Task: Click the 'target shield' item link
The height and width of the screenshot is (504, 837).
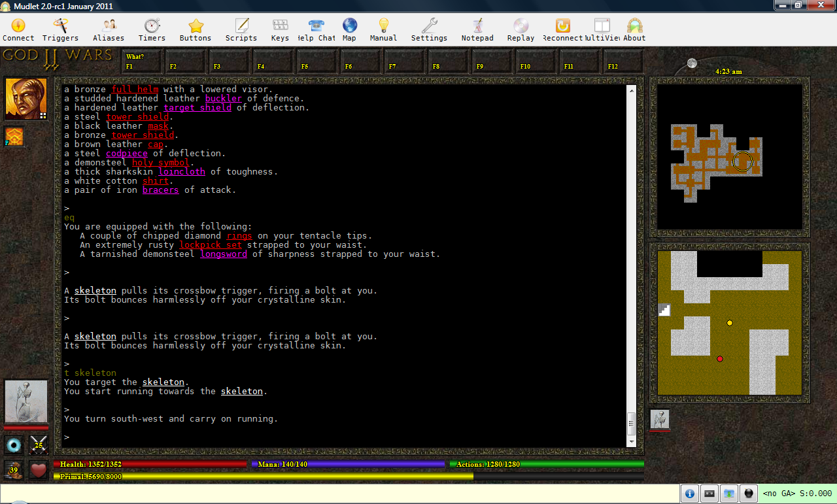Action: [197, 108]
